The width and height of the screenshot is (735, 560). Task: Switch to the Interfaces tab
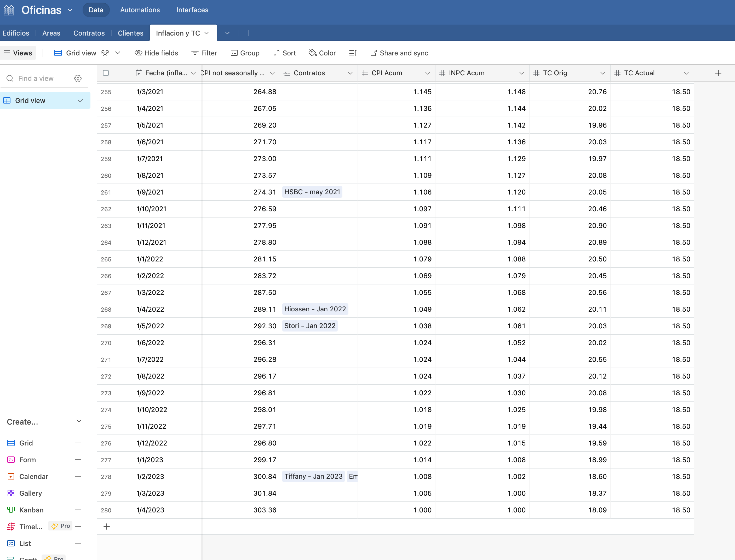pyautogui.click(x=193, y=10)
